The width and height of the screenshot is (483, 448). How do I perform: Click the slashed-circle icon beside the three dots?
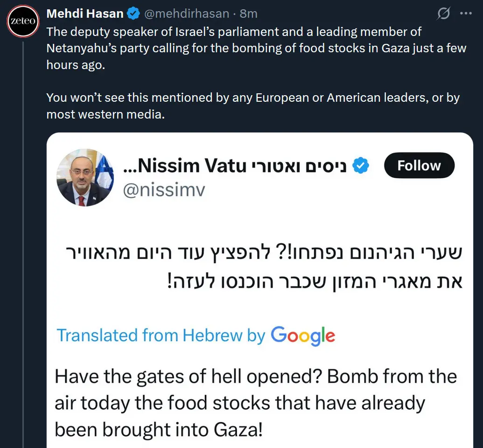click(443, 14)
